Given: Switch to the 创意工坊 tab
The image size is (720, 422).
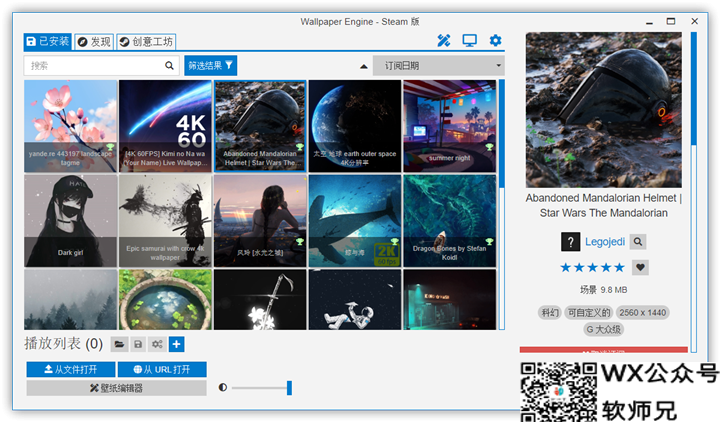Looking at the screenshot, I should (146, 42).
